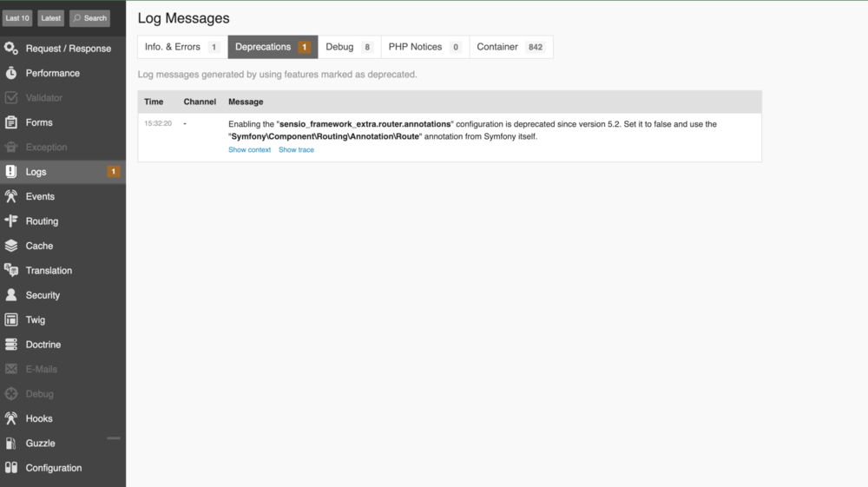Switch to Info. & Errors tab
Screen dimensions: 868x487
(x=182, y=47)
